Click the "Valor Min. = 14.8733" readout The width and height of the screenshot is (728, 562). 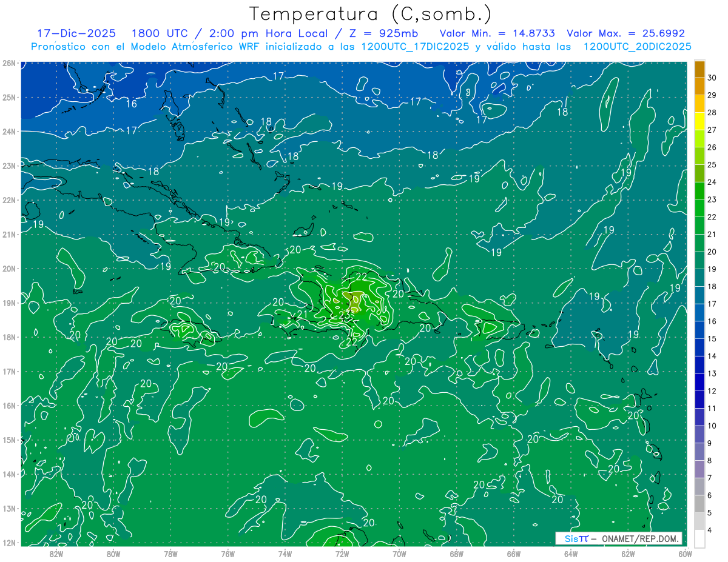[497, 33]
